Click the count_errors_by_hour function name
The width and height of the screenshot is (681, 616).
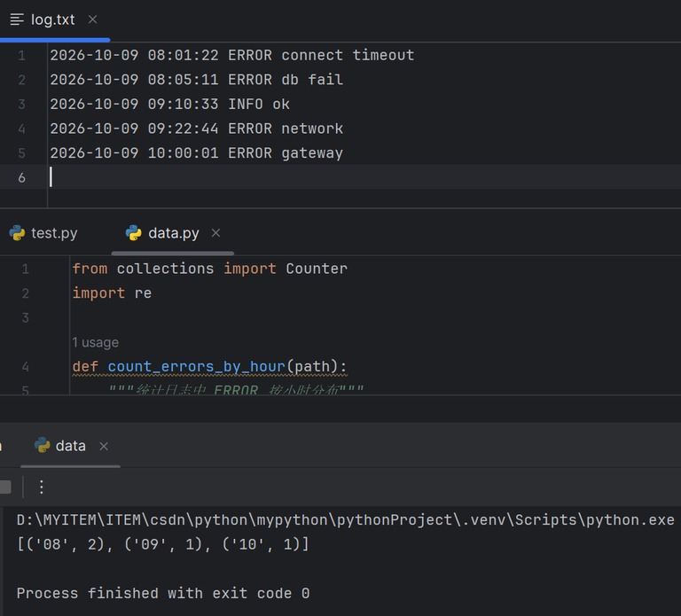pos(196,367)
